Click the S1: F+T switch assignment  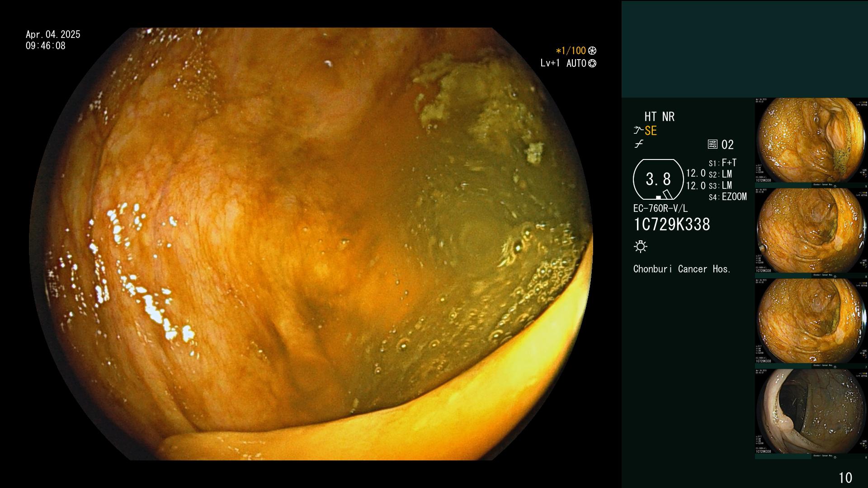pyautogui.click(x=723, y=163)
